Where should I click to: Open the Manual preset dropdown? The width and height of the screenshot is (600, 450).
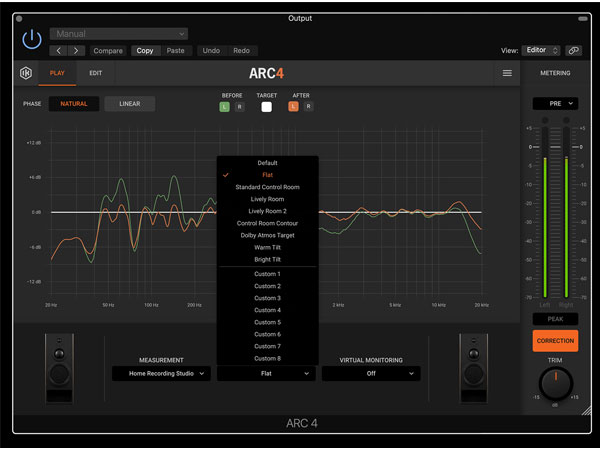(119, 34)
